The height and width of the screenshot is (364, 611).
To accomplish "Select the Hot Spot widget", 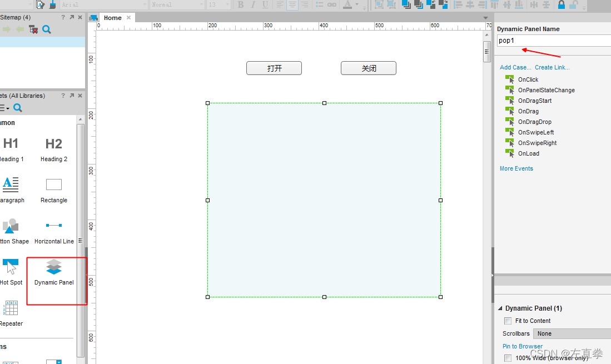I will (x=11, y=272).
